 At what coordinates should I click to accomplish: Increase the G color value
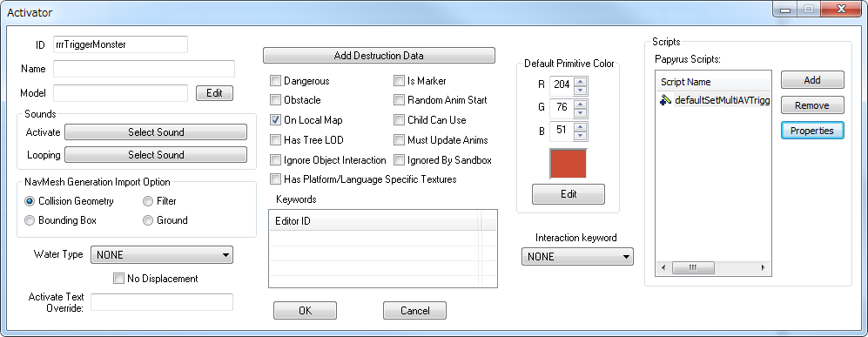click(x=580, y=104)
